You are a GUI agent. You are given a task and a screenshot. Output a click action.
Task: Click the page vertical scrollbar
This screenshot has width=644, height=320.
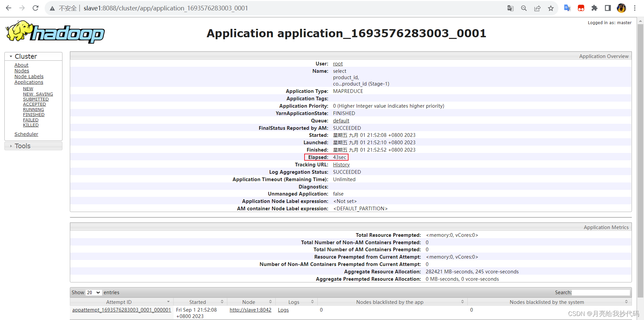coord(640,158)
